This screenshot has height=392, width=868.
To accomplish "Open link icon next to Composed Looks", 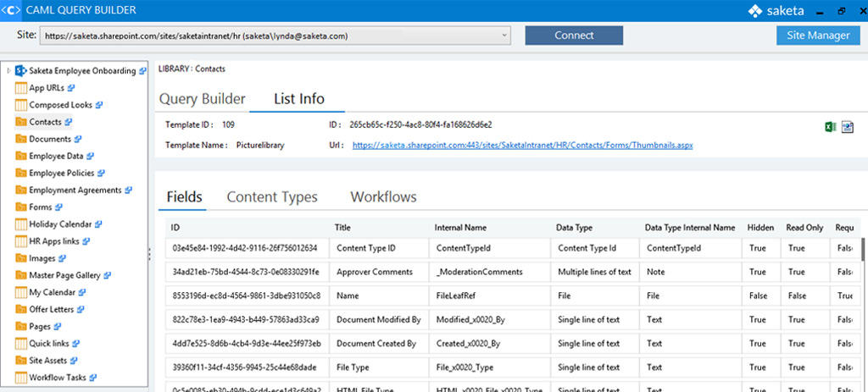I will [99, 104].
